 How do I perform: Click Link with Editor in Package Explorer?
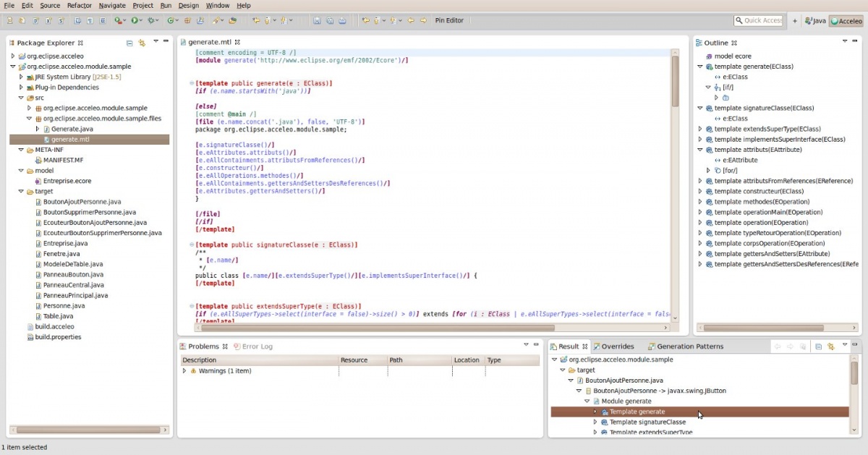coord(142,43)
